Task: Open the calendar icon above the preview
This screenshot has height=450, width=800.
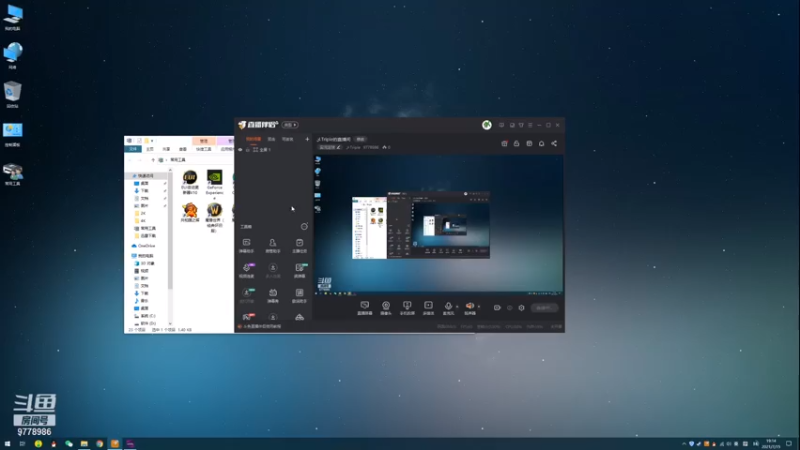Action: [x=529, y=143]
